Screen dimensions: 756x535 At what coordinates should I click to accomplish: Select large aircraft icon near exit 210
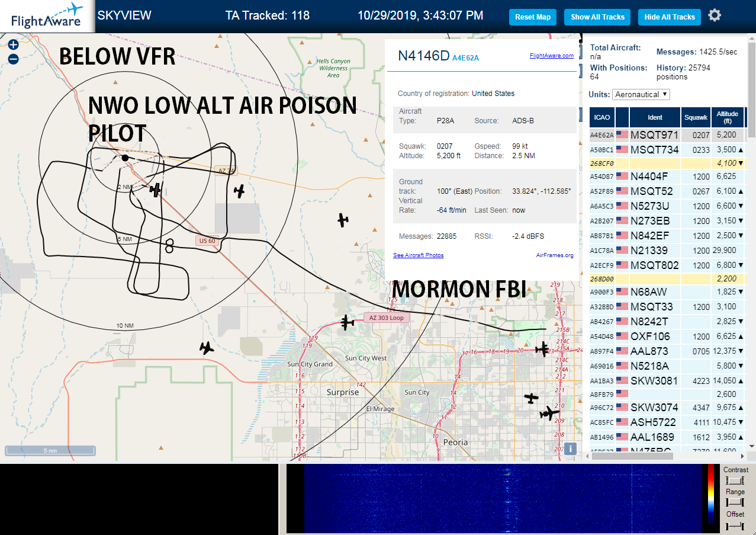(x=549, y=413)
